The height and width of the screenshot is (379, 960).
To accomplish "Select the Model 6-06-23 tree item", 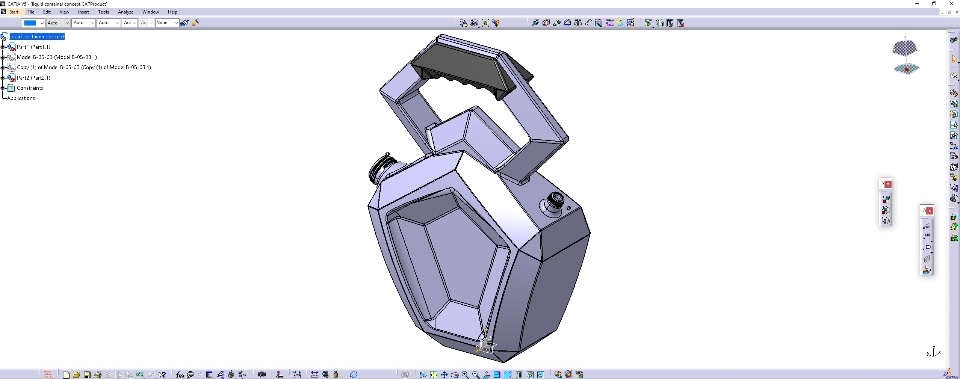I will tap(57, 57).
